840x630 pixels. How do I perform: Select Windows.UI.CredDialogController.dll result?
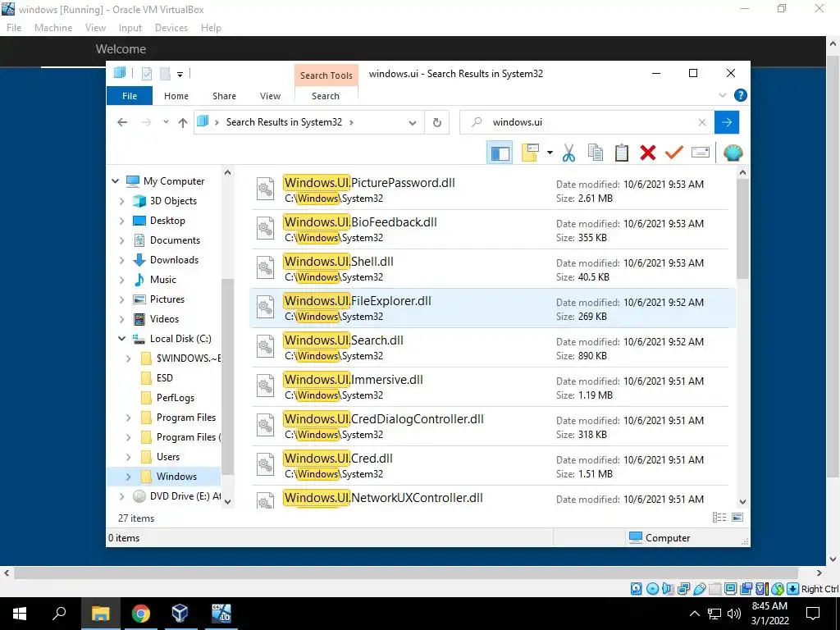(x=492, y=427)
